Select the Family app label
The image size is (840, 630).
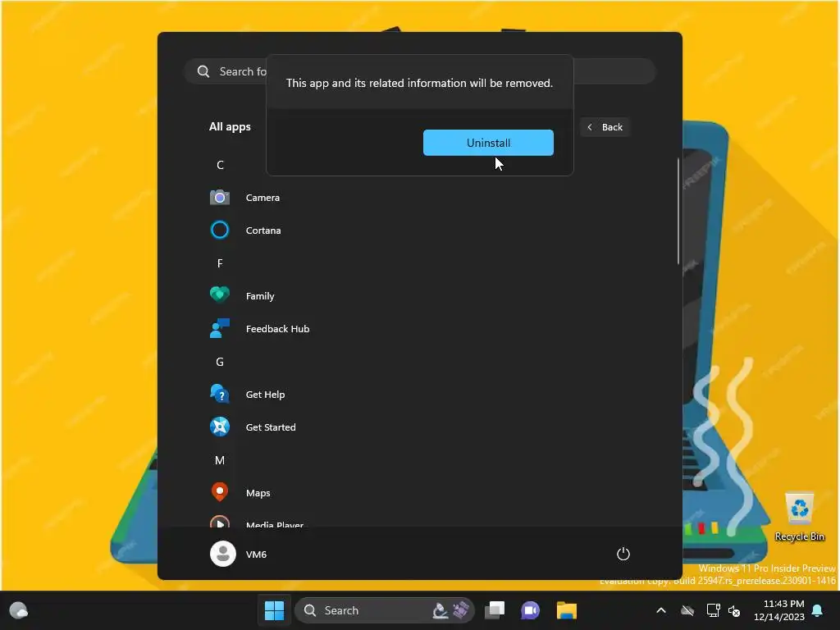pos(260,296)
